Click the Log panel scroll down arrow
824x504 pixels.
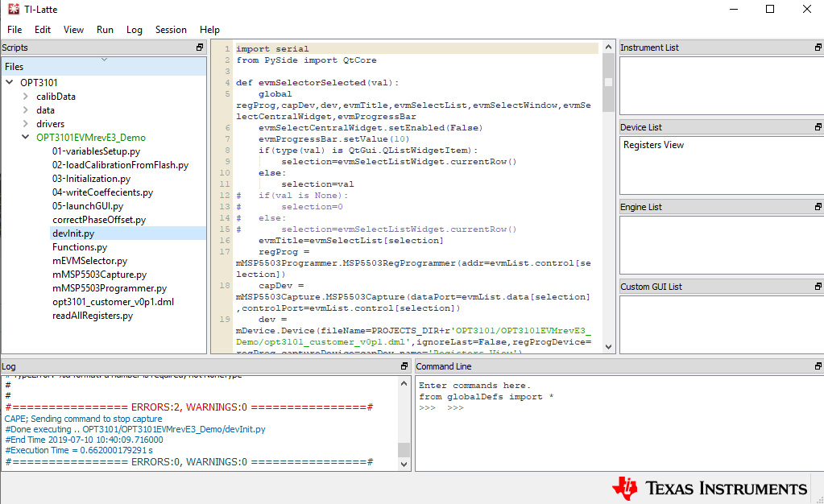pos(404,464)
